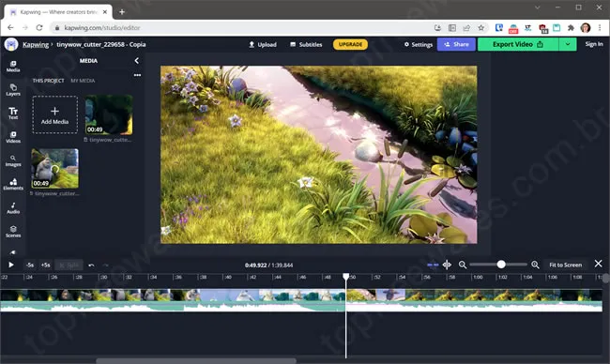Jump back 5 seconds

click(x=30, y=265)
